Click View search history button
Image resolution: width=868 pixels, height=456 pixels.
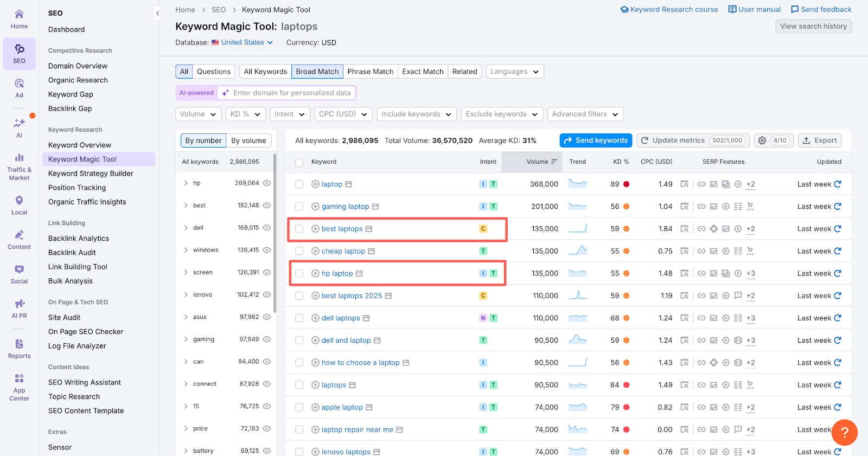[813, 26]
